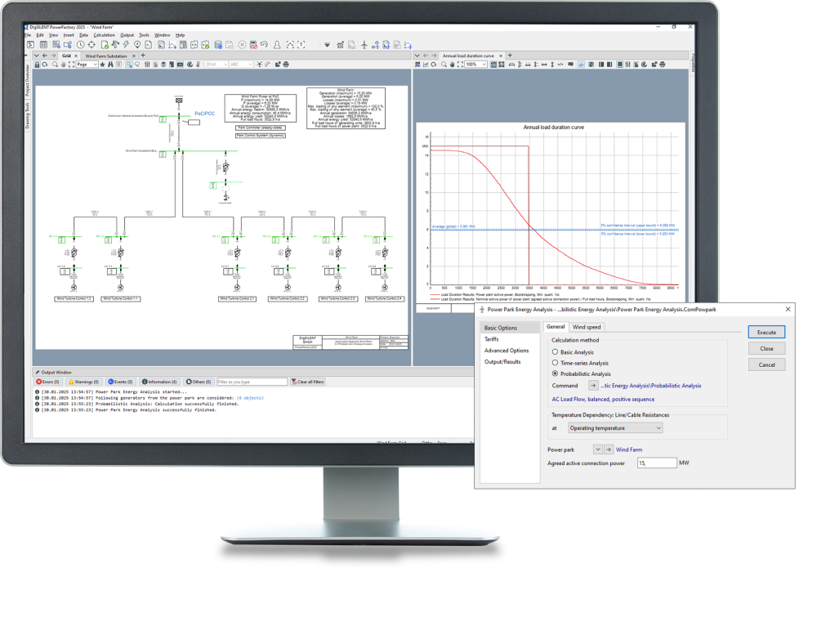
Task: Open the Page zoom dropdown in the Grid toolbar
Action: (87, 65)
